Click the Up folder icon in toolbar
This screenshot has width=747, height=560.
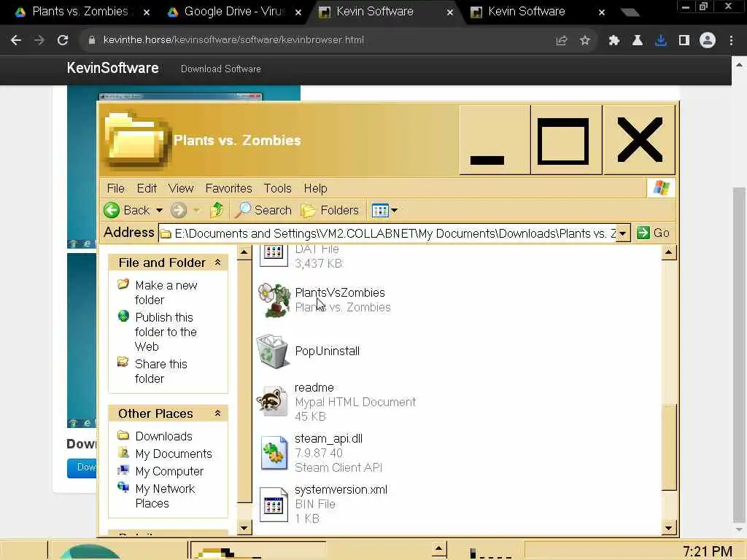tap(217, 209)
